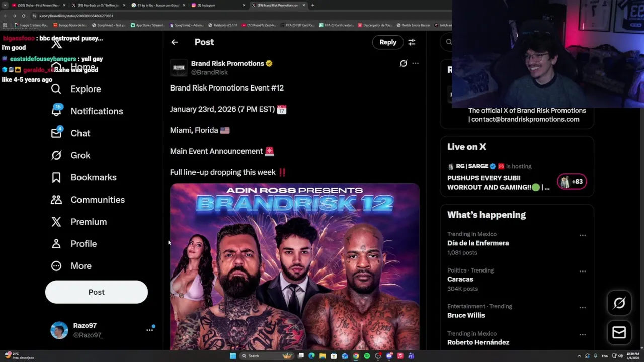This screenshot has width=644, height=362.
Task: Open Grok from the sidebar
Action: click(70, 155)
